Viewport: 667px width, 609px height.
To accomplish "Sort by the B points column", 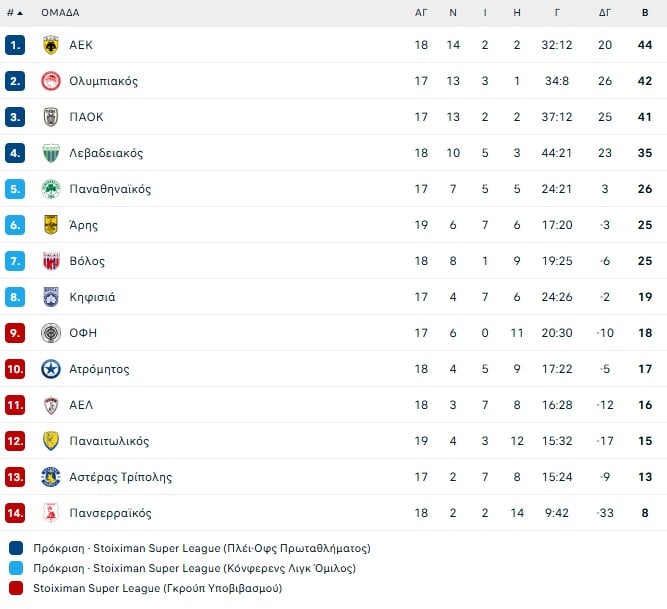I will click(x=645, y=13).
